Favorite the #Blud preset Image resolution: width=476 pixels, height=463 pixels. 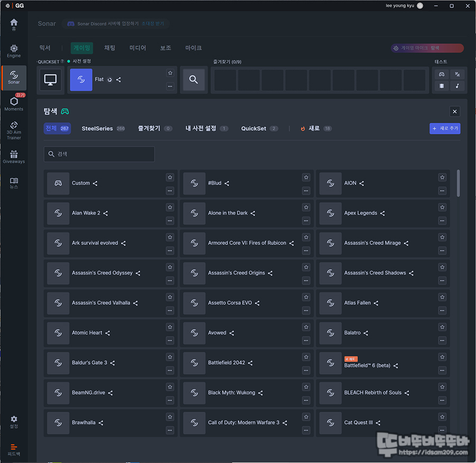pos(306,177)
